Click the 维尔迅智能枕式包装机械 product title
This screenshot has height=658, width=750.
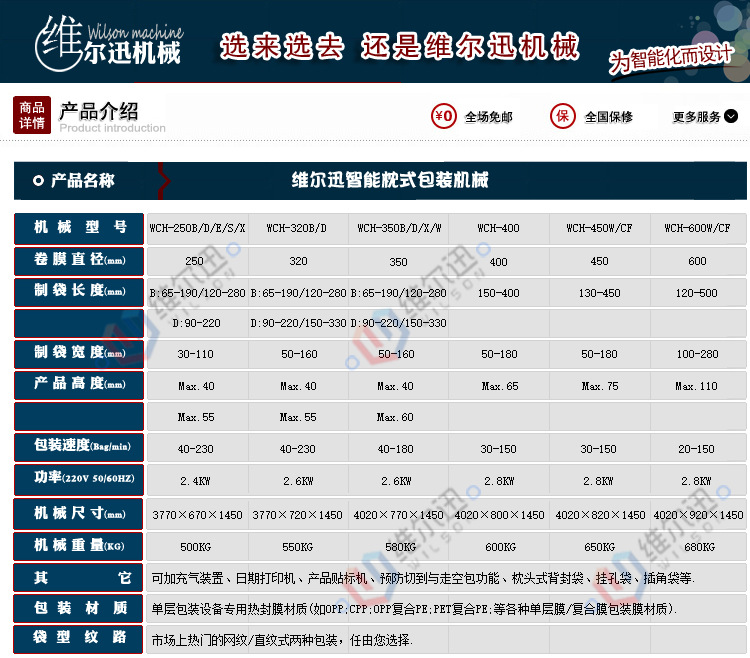click(x=389, y=181)
